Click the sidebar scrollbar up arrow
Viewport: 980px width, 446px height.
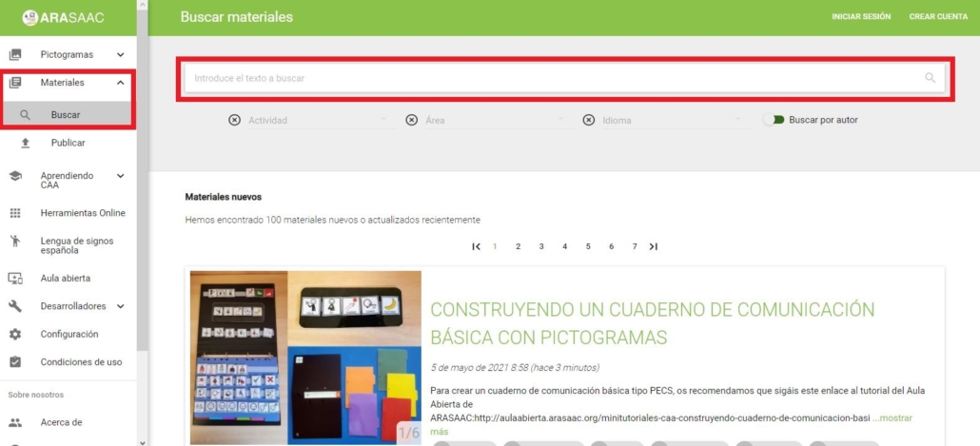point(143,5)
